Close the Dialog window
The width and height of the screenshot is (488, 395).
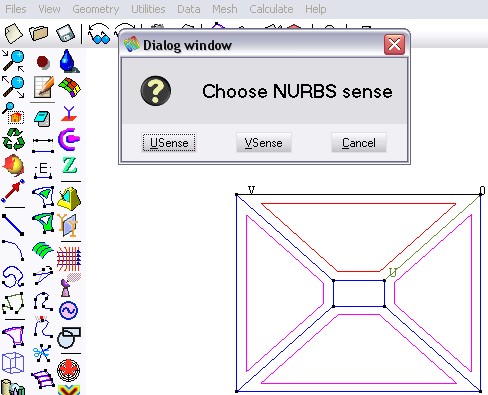point(394,44)
